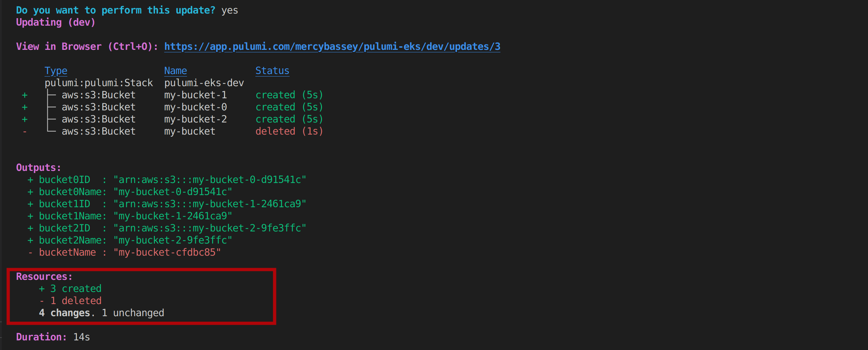
Task: Click the Resources section heading
Action: 44,277
